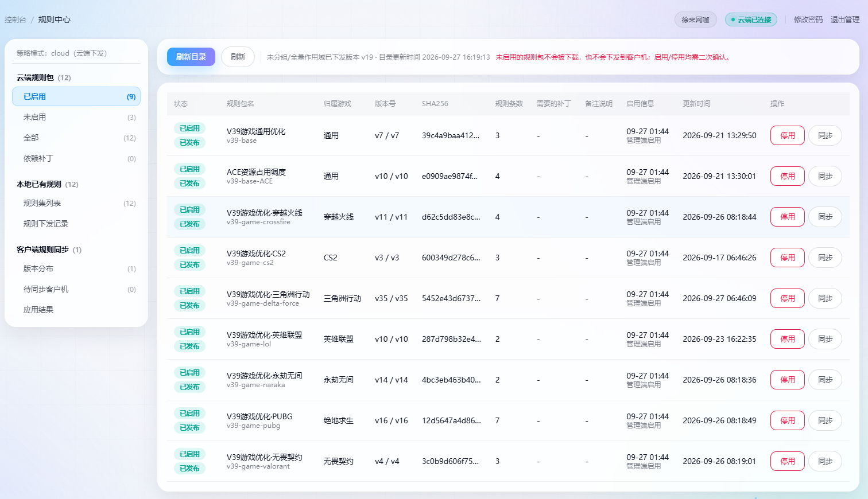Click 同步 for 英雄联盟 rule pack

pyautogui.click(x=826, y=339)
